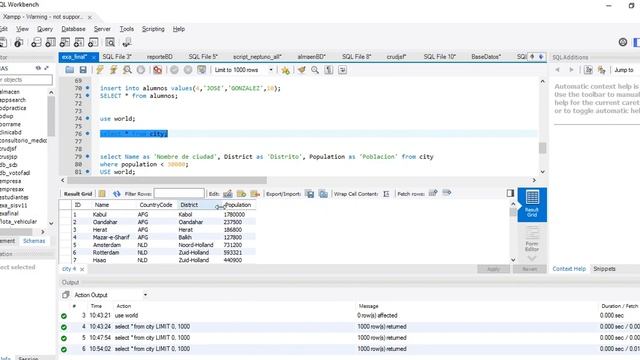Expand more result views chevron below Form Editor

point(532,258)
